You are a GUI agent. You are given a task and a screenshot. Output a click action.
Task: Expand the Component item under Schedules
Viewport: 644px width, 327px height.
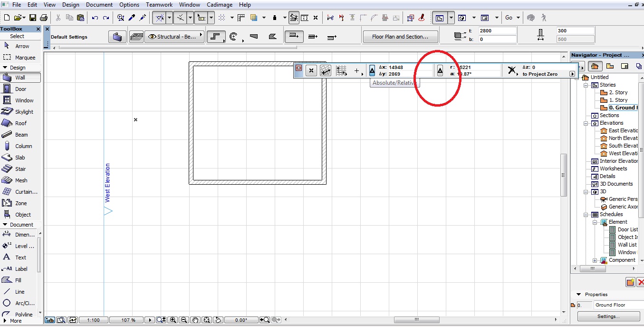click(596, 260)
